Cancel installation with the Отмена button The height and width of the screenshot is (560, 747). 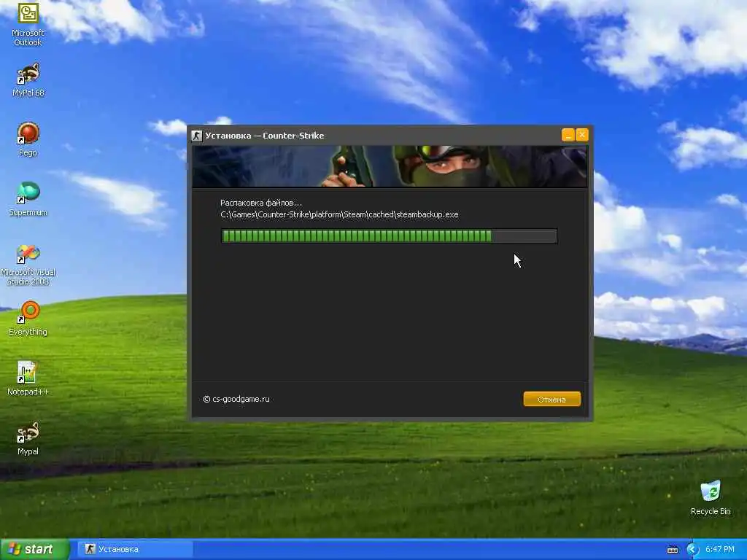point(551,399)
